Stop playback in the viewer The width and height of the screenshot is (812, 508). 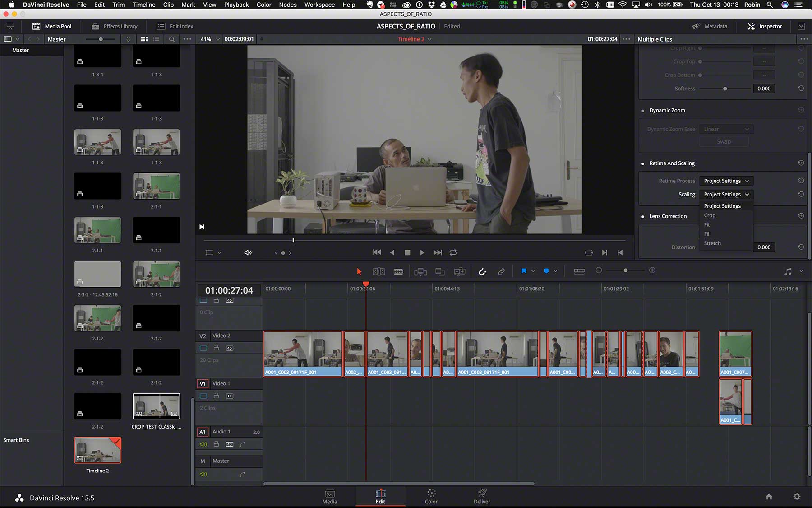[407, 252]
